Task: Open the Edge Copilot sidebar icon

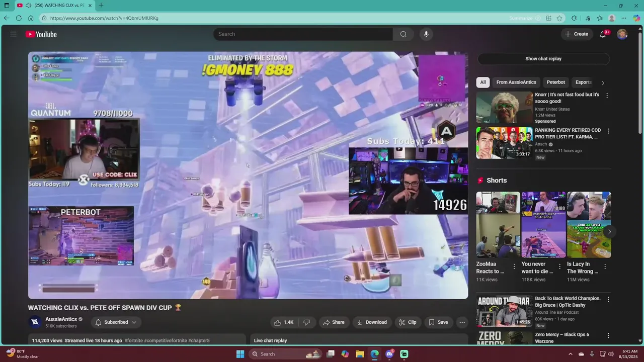Action: click(636, 18)
